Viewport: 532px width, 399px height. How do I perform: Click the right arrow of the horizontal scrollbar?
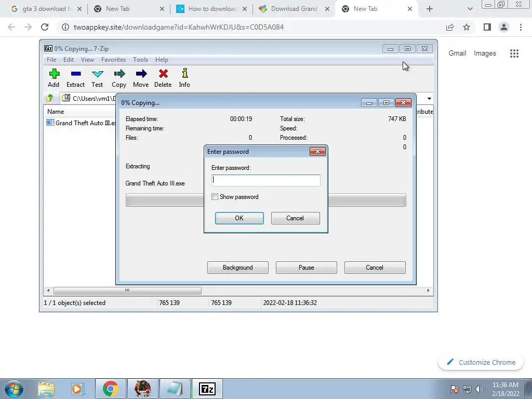pos(428,291)
